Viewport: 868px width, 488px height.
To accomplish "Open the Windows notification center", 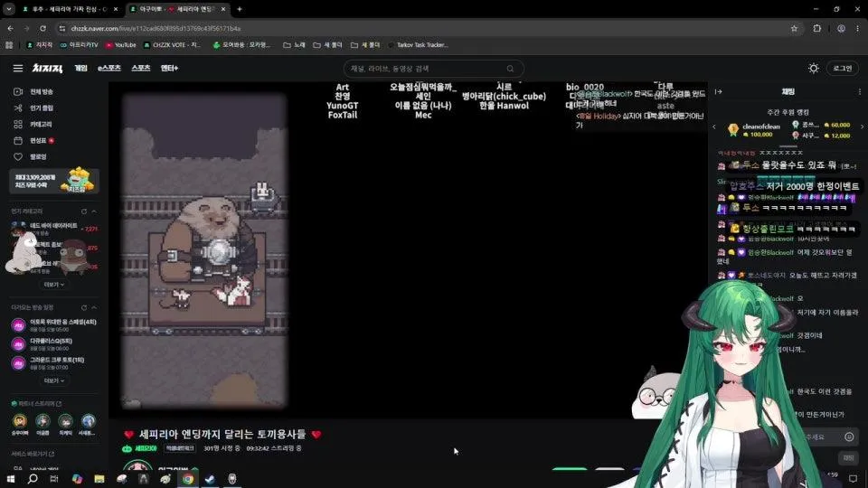I will point(853,479).
